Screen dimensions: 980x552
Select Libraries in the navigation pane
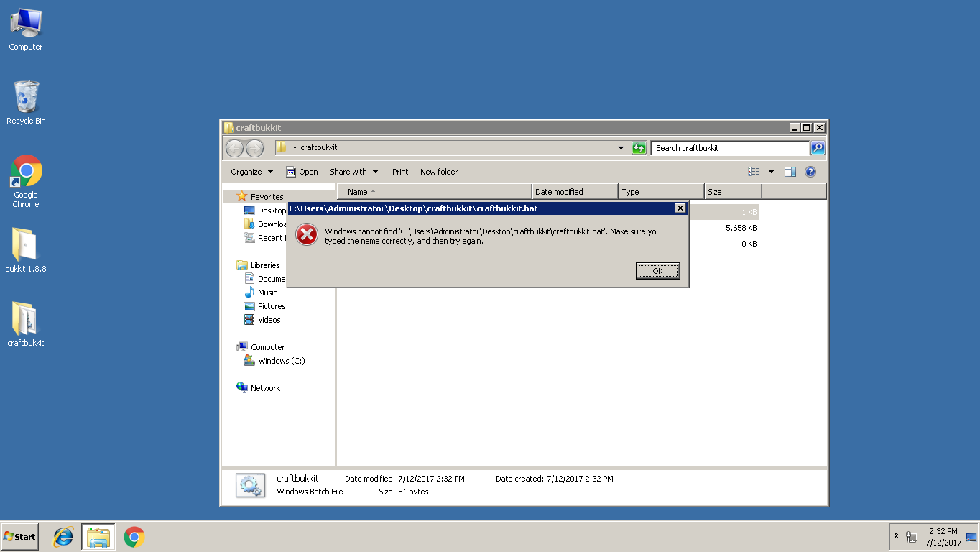tap(265, 265)
